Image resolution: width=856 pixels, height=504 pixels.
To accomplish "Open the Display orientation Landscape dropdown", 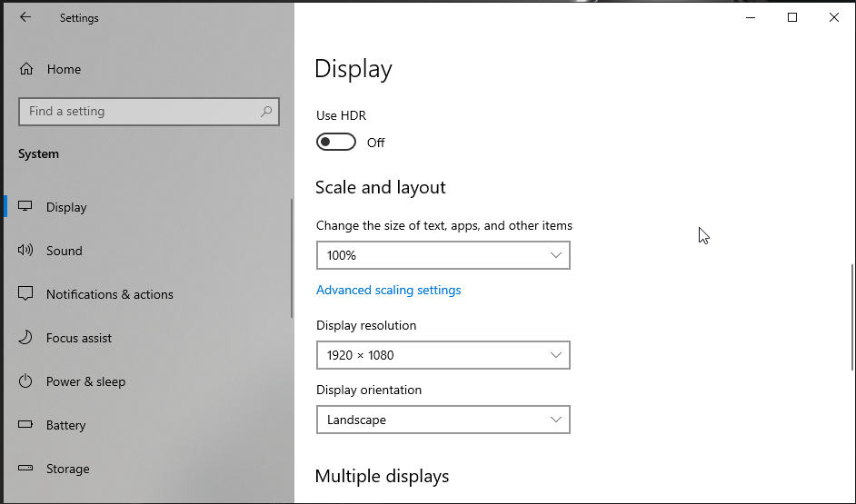I will click(x=443, y=420).
